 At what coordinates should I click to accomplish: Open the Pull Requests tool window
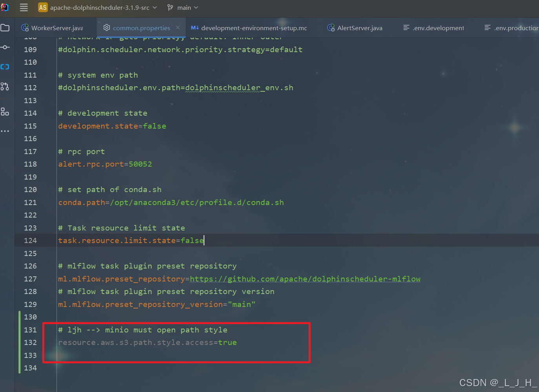coord(5,86)
